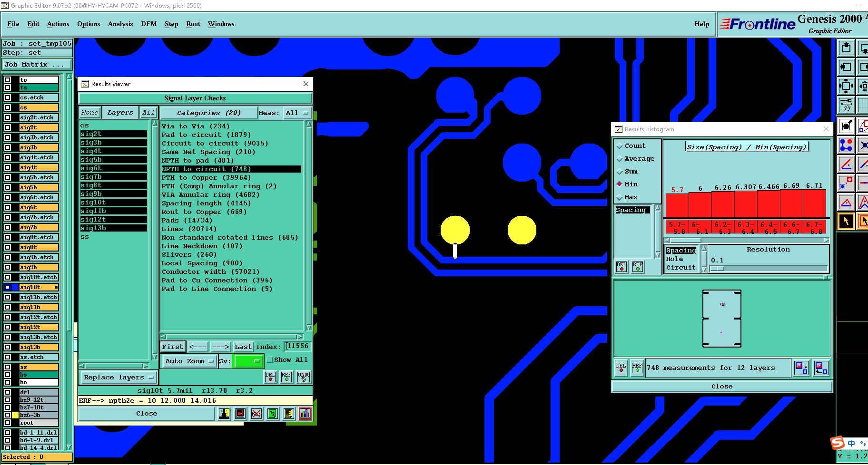Select NPTH to pad (481) category
Image resolution: width=868 pixels, height=465 pixels.
pos(198,161)
